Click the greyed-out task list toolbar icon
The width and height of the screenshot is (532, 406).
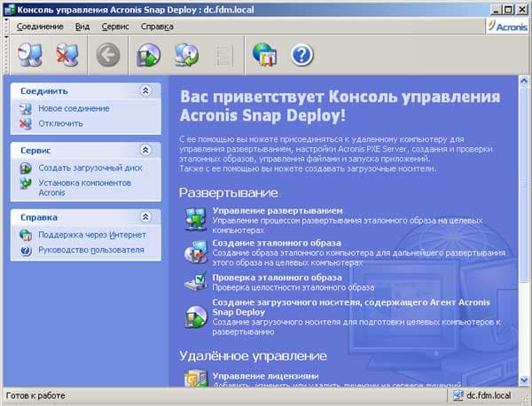pos(224,55)
